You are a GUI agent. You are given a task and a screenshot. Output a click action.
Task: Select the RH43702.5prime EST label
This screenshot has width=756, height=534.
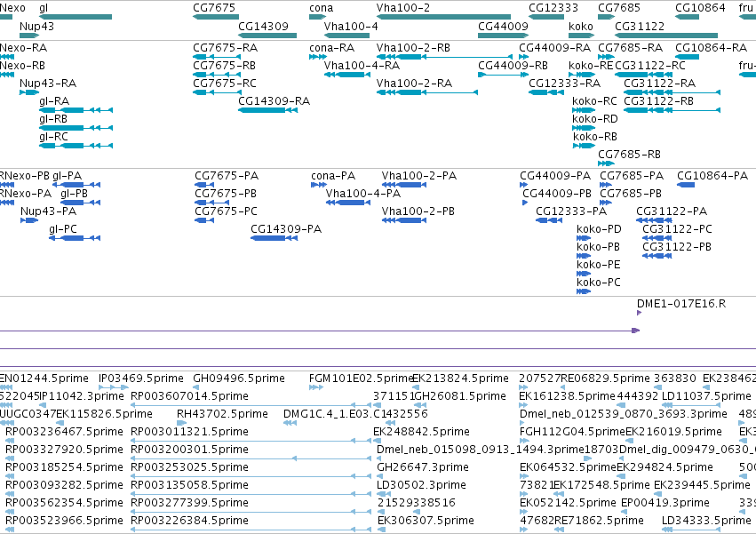tap(222, 414)
